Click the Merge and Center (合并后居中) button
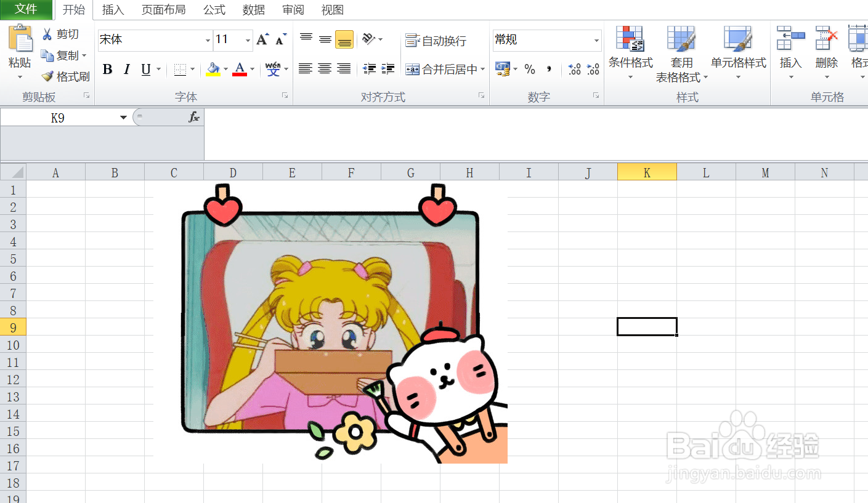The image size is (868, 503). tap(441, 70)
